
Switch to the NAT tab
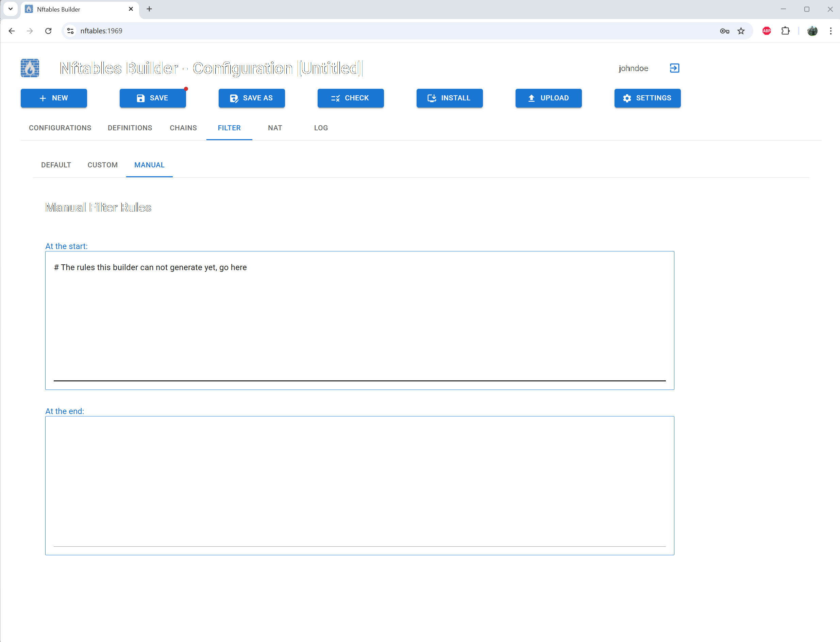(275, 128)
